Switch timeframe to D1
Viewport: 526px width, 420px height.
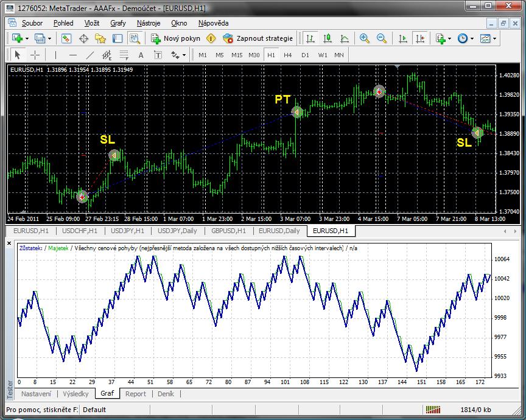[x=305, y=55]
